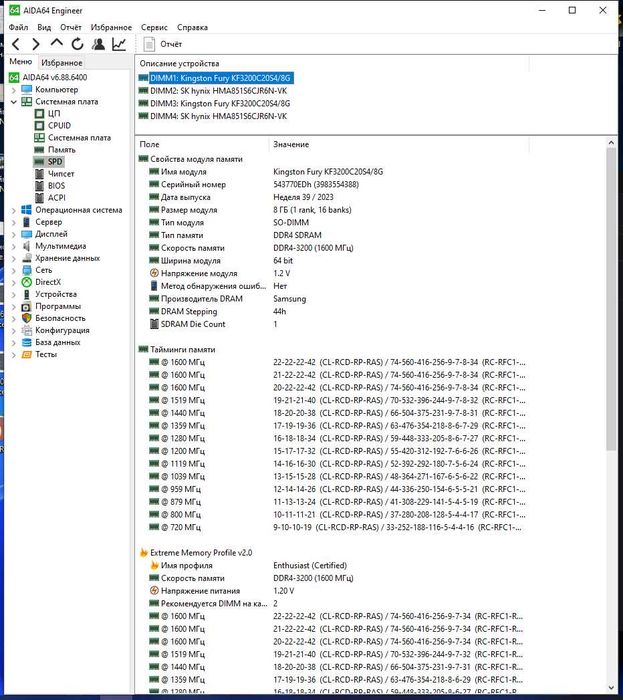Click the Тесты benchmark icon
This screenshot has height=700, width=623.
[27, 354]
